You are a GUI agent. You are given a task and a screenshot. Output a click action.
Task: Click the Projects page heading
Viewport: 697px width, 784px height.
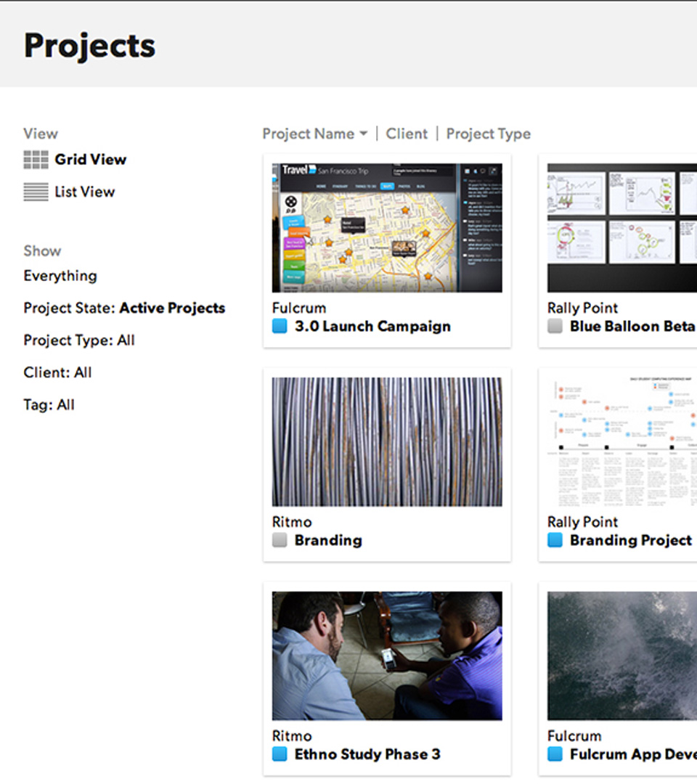(89, 46)
